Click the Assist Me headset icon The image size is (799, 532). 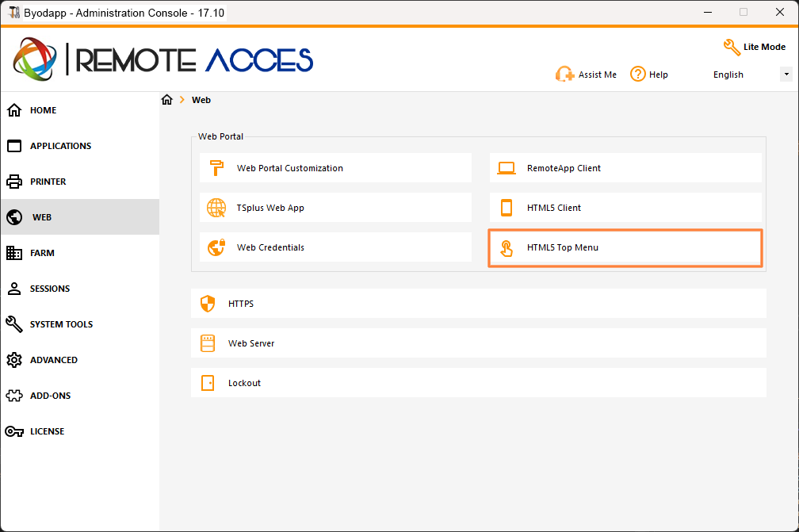click(x=564, y=75)
